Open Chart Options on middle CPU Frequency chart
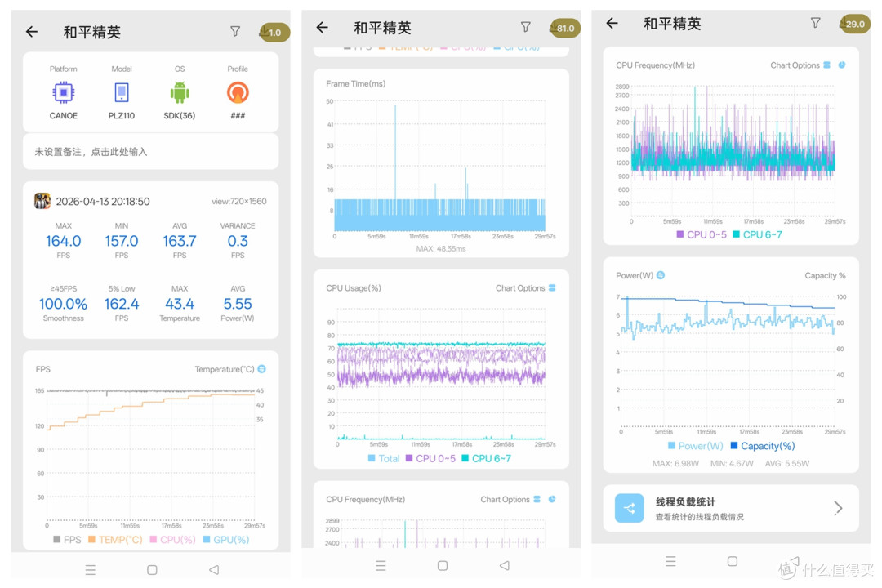This screenshot has height=588, width=882. (x=510, y=499)
